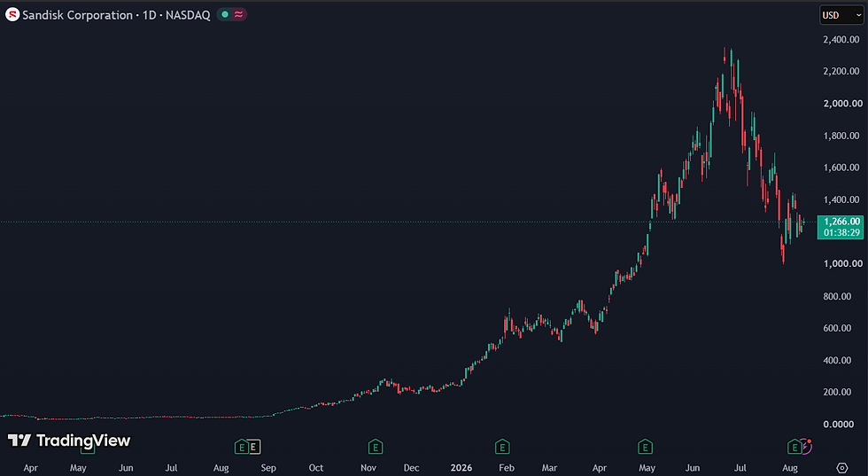Click the 1,400.00 price axis label

click(x=841, y=199)
